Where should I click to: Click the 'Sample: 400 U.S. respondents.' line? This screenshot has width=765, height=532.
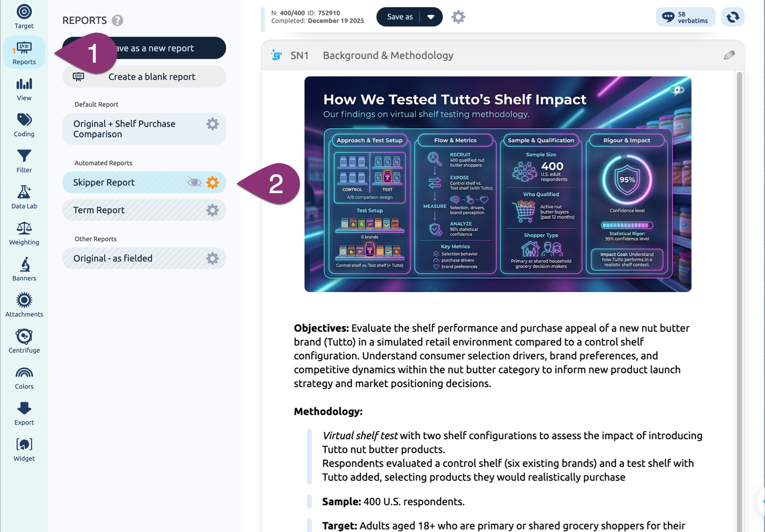pos(393,501)
